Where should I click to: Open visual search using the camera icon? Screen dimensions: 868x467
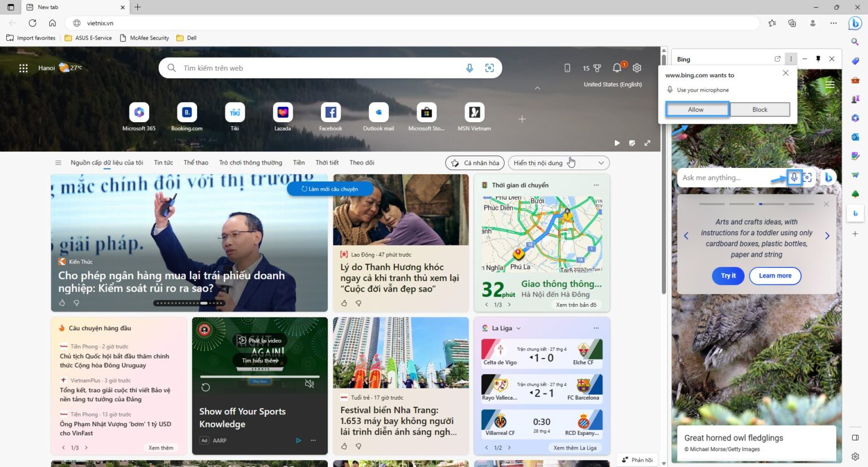click(x=489, y=68)
